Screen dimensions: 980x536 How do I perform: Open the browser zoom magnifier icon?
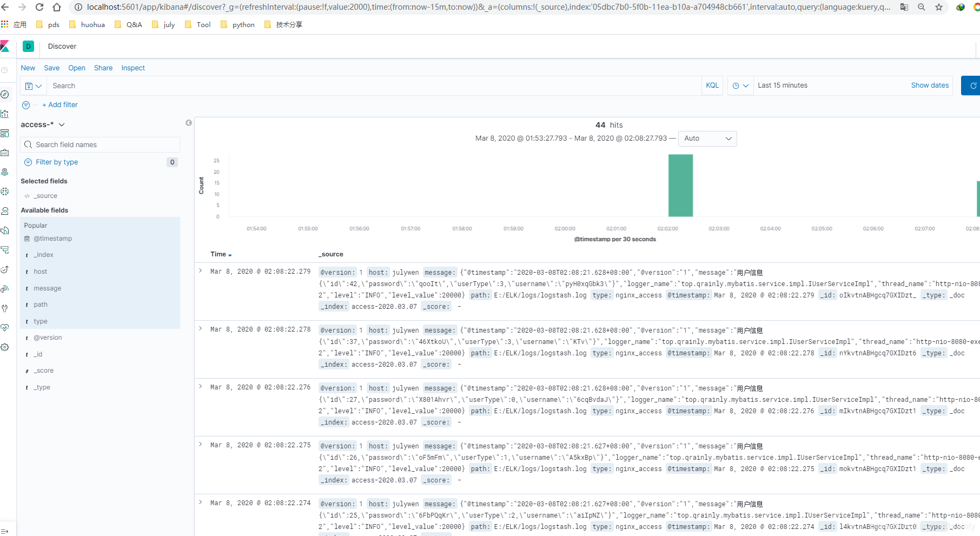tap(922, 7)
